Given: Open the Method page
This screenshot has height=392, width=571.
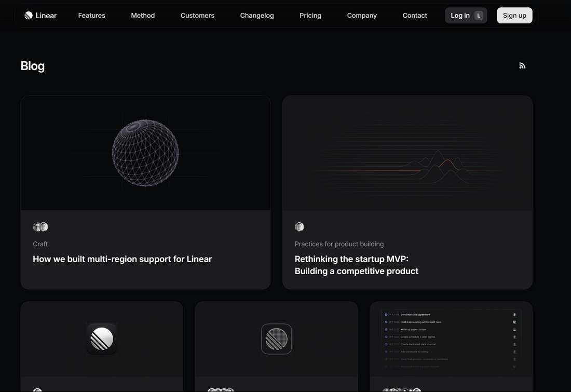Looking at the screenshot, I should (x=143, y=15).
